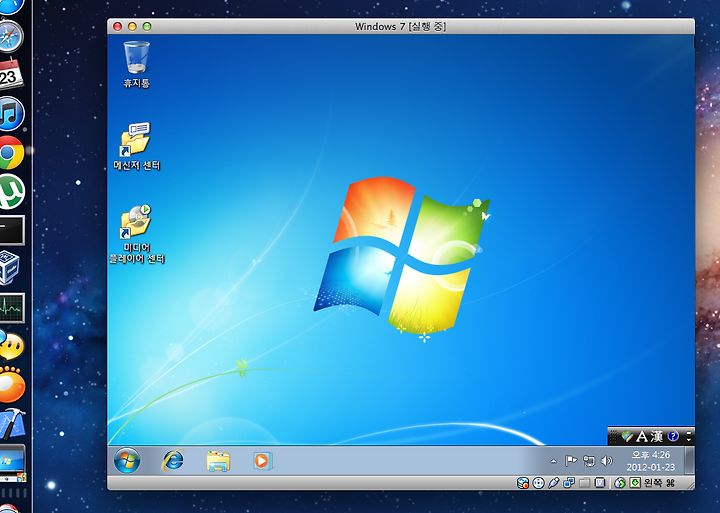Minimize the Windows 7 VM window with yellow button
This screenshot has height=513, width=720.
click(x=132, y=26)
